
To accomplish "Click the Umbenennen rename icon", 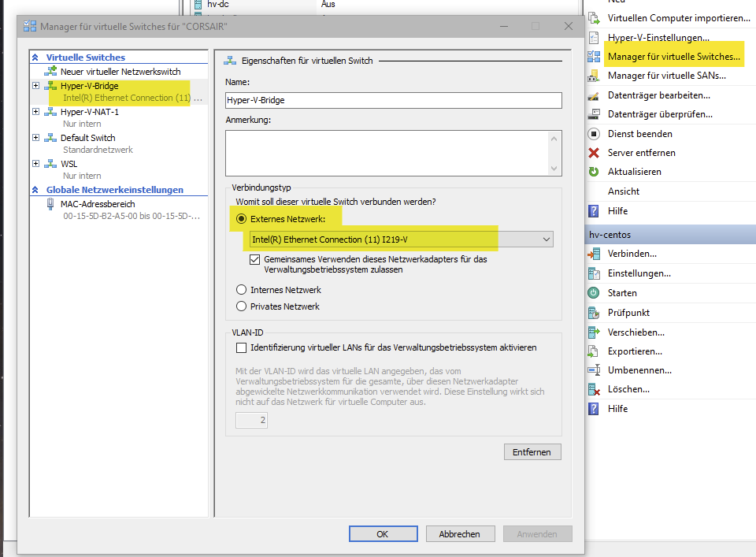I will (594, 370).
